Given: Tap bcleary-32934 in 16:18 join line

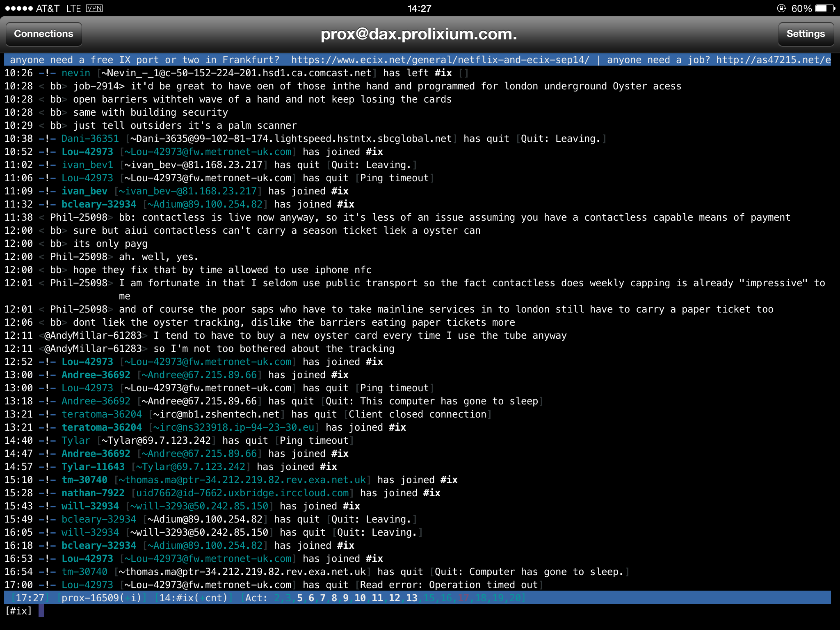Looking at the screenshot, I should (99, 546).
